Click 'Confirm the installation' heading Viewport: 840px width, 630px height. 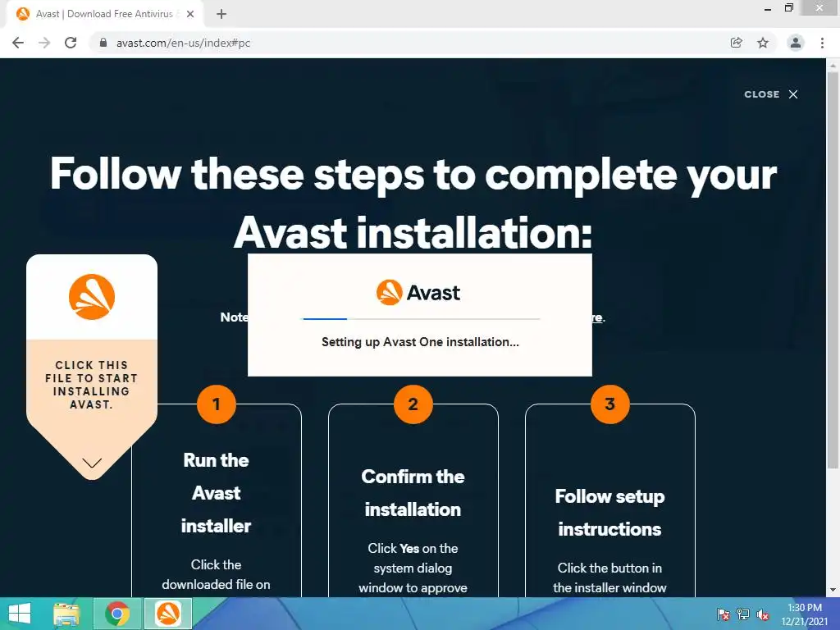tap(413, 493)
